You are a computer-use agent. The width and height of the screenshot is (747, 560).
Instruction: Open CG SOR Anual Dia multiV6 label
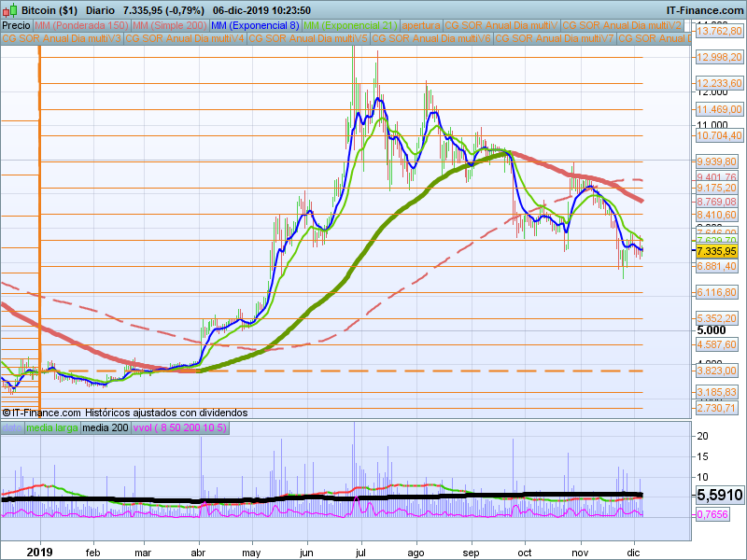pos(430,38)
